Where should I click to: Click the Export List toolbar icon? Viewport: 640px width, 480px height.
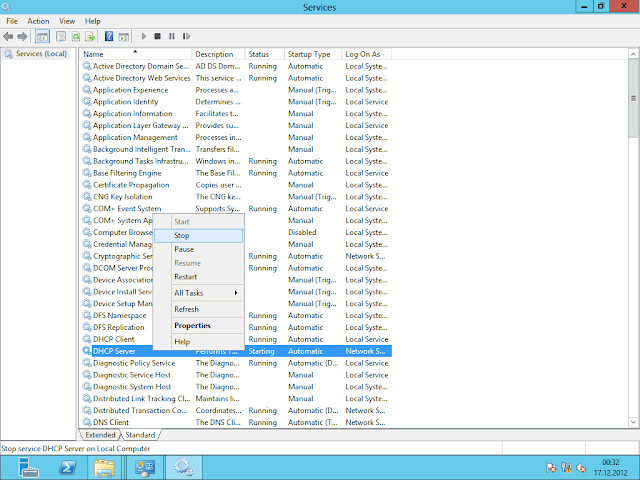89,36
